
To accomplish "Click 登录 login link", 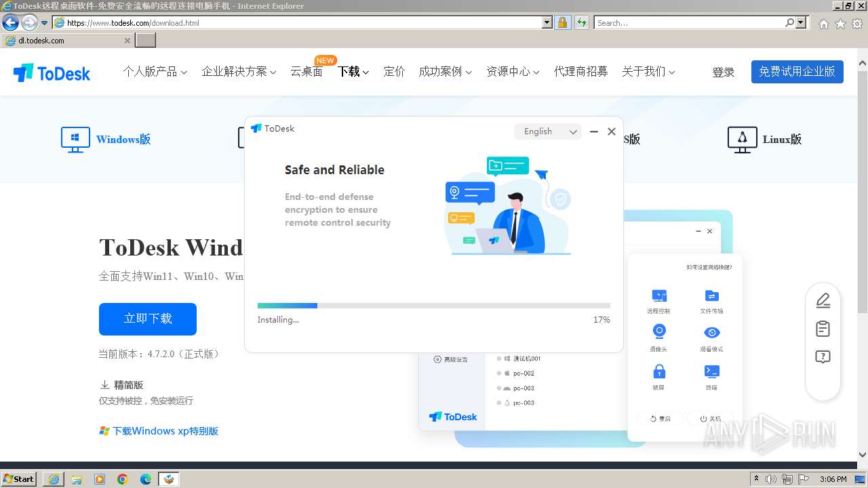I will pos(723,73).
